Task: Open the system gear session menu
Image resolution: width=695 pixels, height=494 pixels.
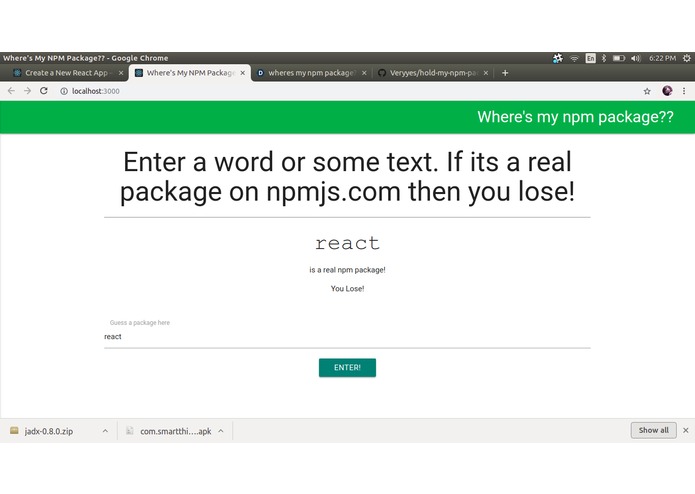Action: [687, 58]
